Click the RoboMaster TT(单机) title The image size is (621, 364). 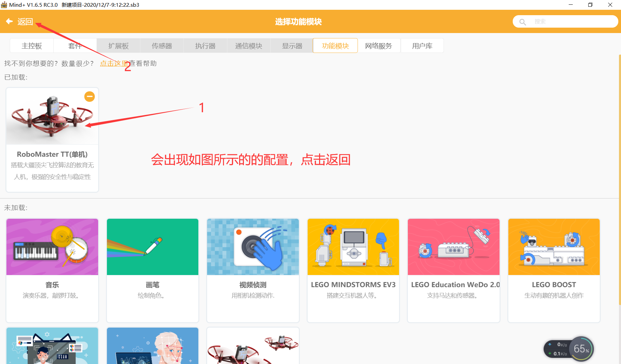[52, 154]
